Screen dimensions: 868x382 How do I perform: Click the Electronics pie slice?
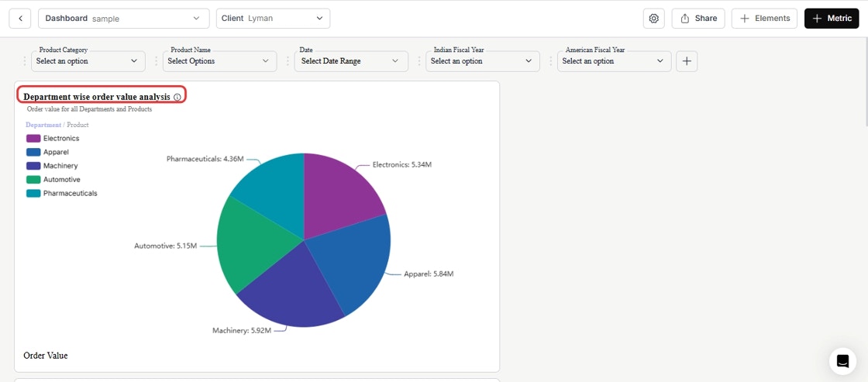click(x=338, y=194)
